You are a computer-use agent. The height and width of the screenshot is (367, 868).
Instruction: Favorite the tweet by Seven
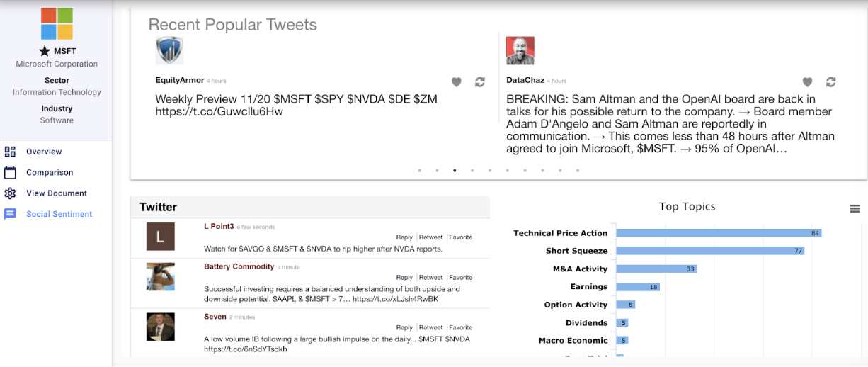pos(461,328)
